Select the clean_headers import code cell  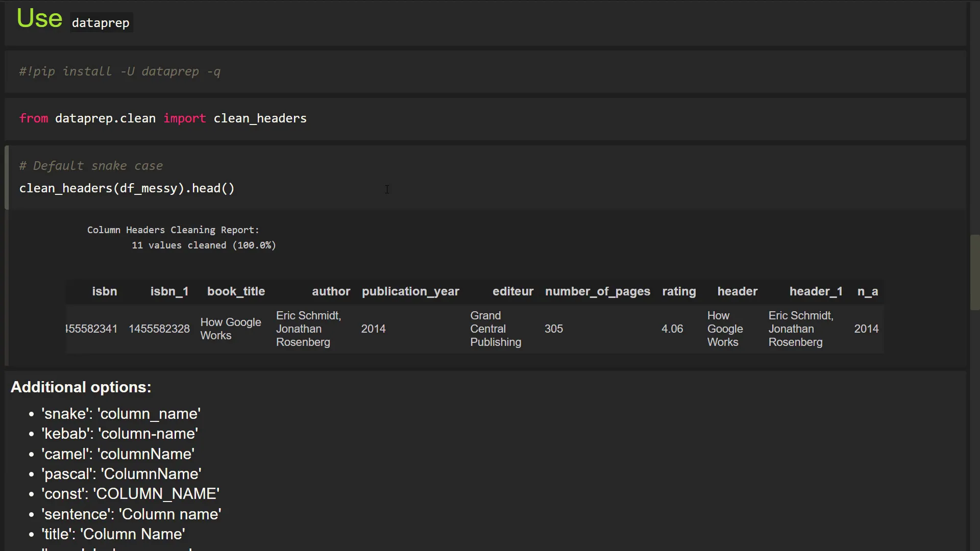pos(163,118)
